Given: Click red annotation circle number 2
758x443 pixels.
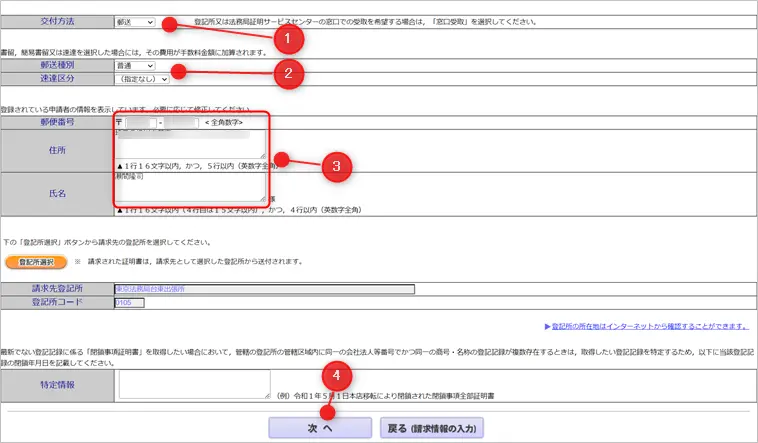Looking at the screenshot, I should (x=289, y=71).
